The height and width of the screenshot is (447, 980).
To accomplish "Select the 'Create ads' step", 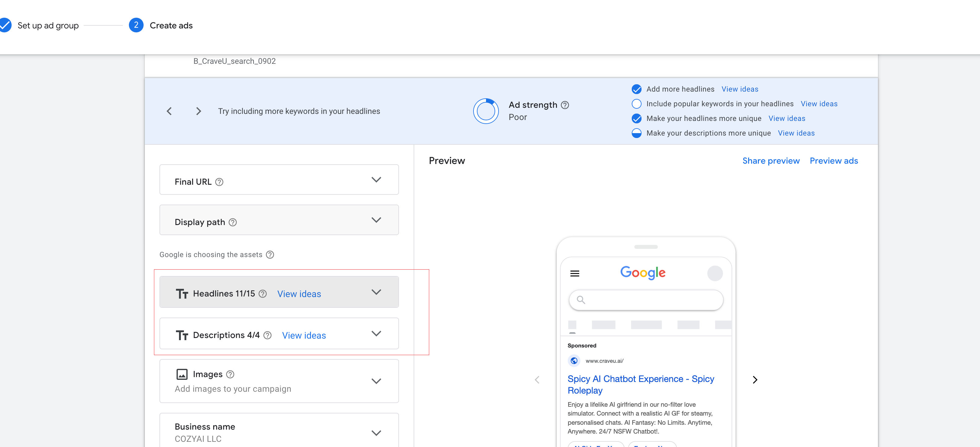I will point(171,25).
